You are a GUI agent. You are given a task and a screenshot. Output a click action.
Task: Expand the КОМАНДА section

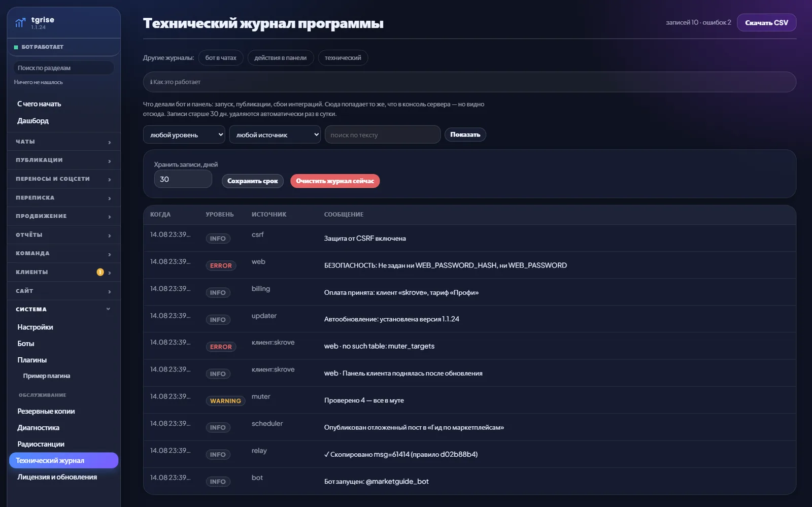pos(63,253)
